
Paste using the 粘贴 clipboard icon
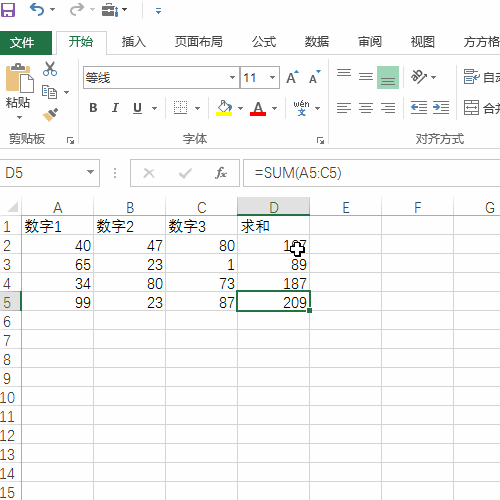[19, 78]
